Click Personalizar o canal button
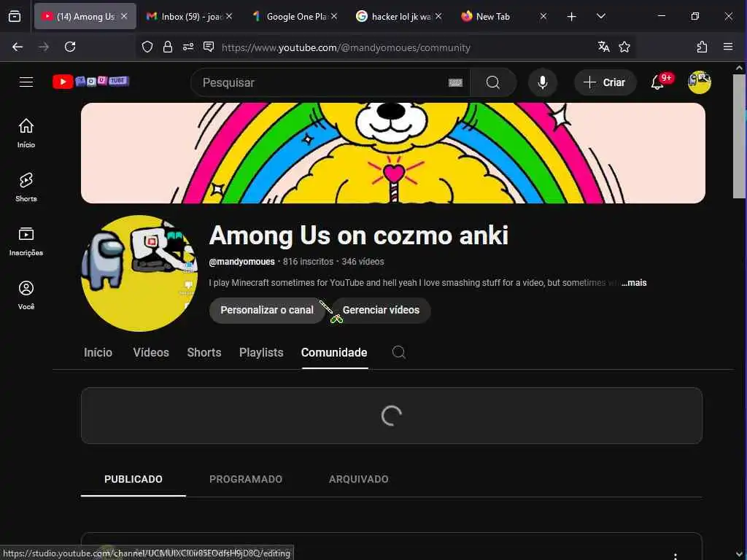Screen dimensions: 747x560 [267, 310]
